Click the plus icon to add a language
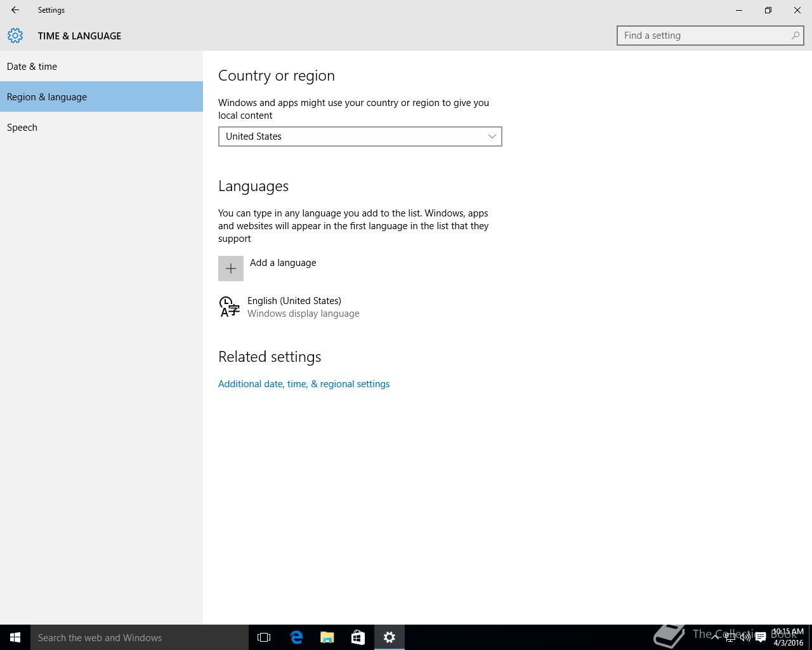This screenshot has height=650, width=812. coord(231,269)
